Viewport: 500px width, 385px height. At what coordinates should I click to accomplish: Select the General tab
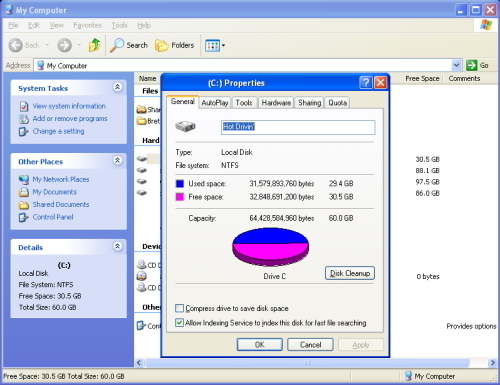coord(182,102)
